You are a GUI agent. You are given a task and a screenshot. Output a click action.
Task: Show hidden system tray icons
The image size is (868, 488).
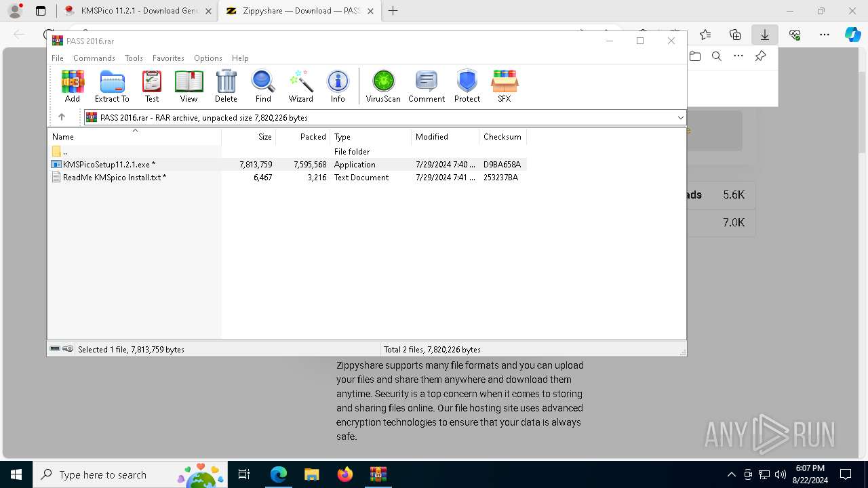tap(731, 474)
